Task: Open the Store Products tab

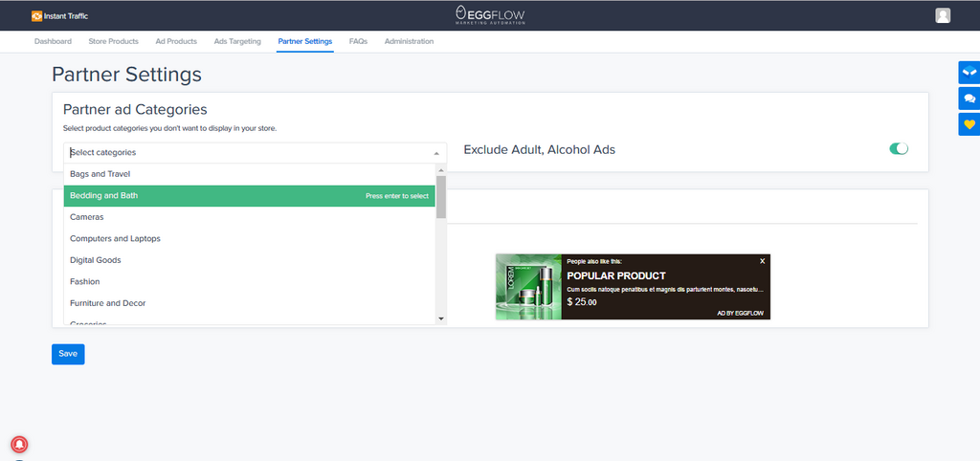Action: [113, 41]
